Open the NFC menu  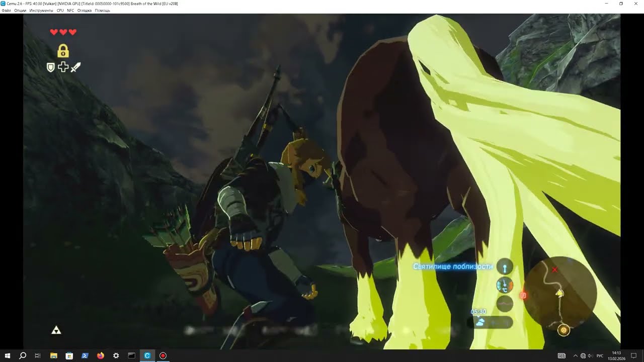pyautogui.click(x=70, y=10)
